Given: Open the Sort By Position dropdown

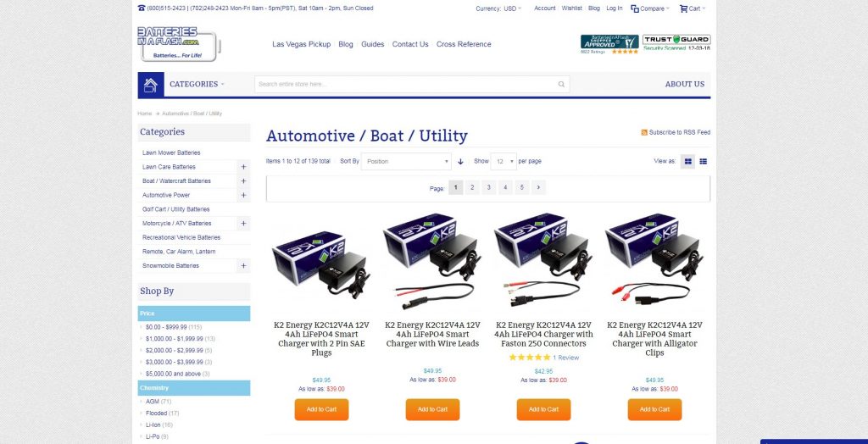Looking at the screenshot, I should 406,162.
